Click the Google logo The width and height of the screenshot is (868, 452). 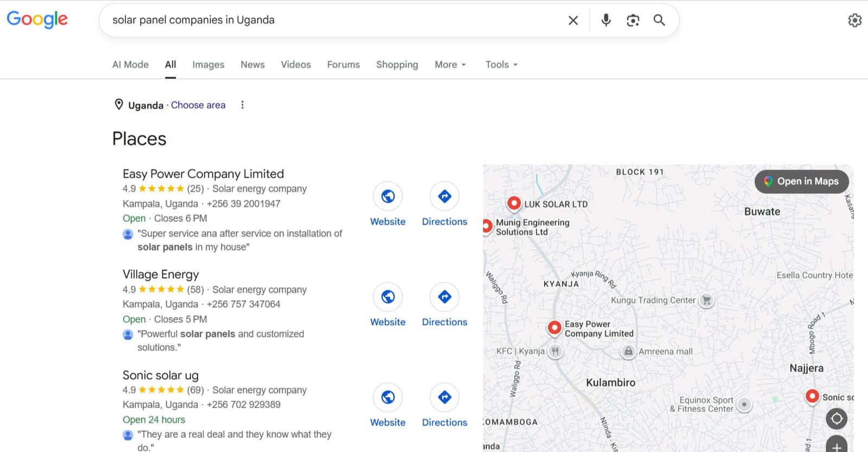pyautogui.click(x=37, y=20)
